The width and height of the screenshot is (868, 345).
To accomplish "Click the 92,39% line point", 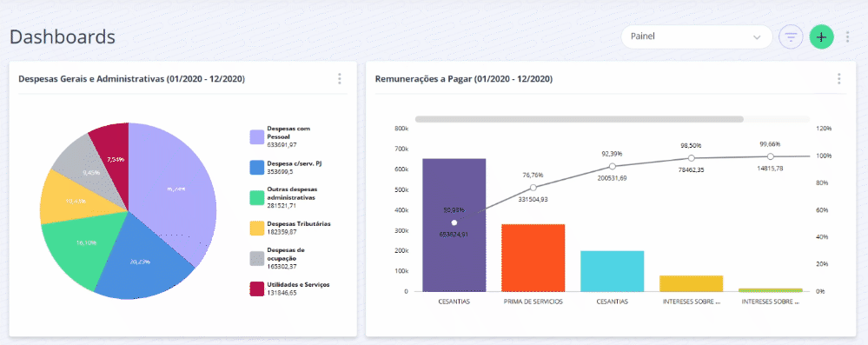I will (613, 166).
